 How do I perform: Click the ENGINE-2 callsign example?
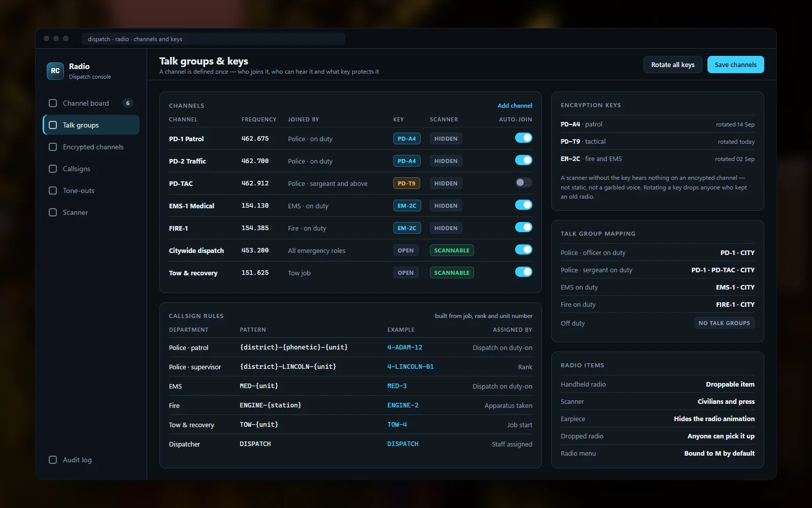click(x=403, y=405)
